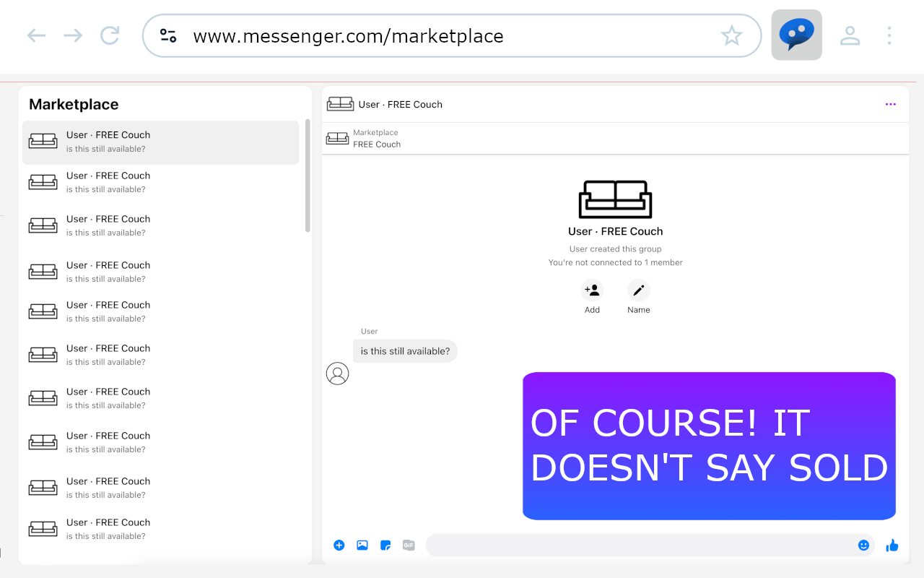The image size is (924, 578).
Task: Open the attachment plus menu
Action: (339, 545)
